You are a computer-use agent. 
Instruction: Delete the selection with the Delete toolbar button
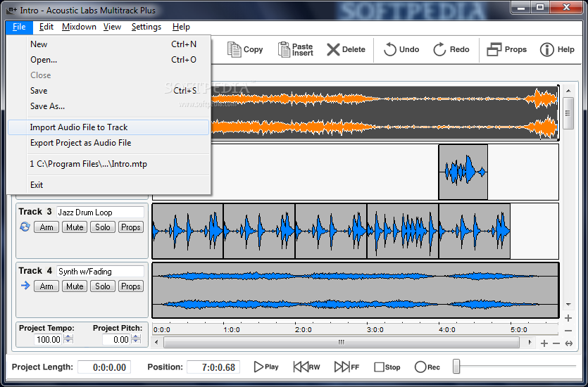[x=345, y=49]
